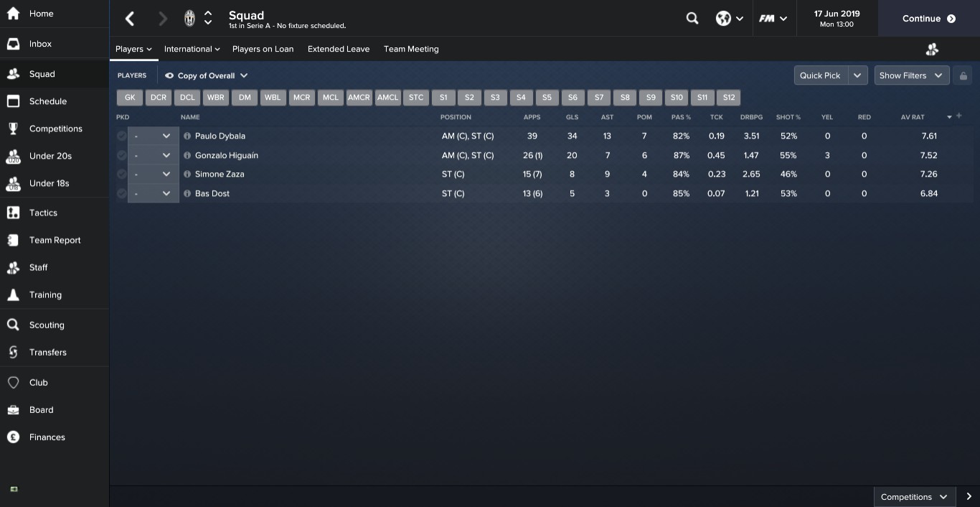The height and width of the screenshot is (507, 980).
Task: Click the plus icon to add column
Action: [959, 116]
